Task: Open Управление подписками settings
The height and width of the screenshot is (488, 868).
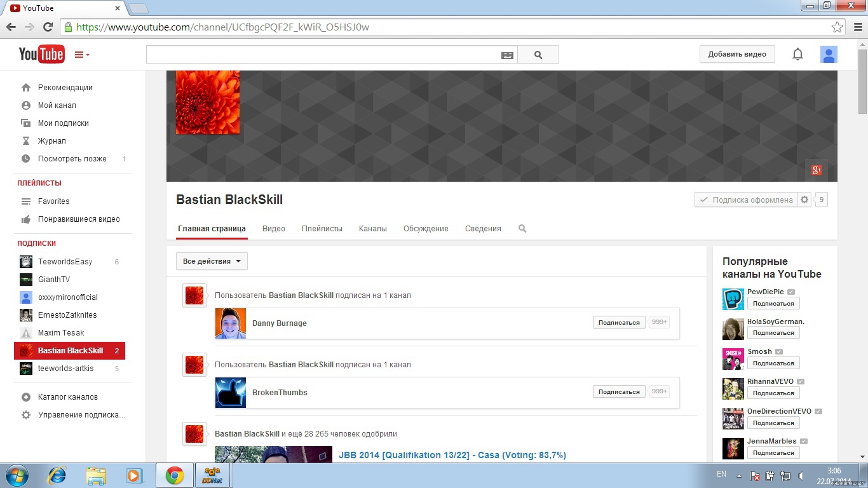Action: [x=81, y=415]
